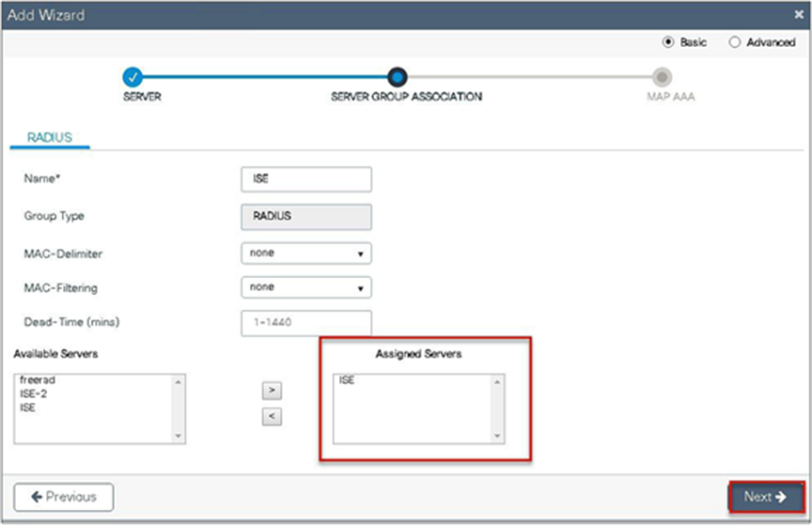The width and height of the screenshot is (812, 525).
Task: Move selected server to Assigned with > arrow
Action: pos(272,390)
